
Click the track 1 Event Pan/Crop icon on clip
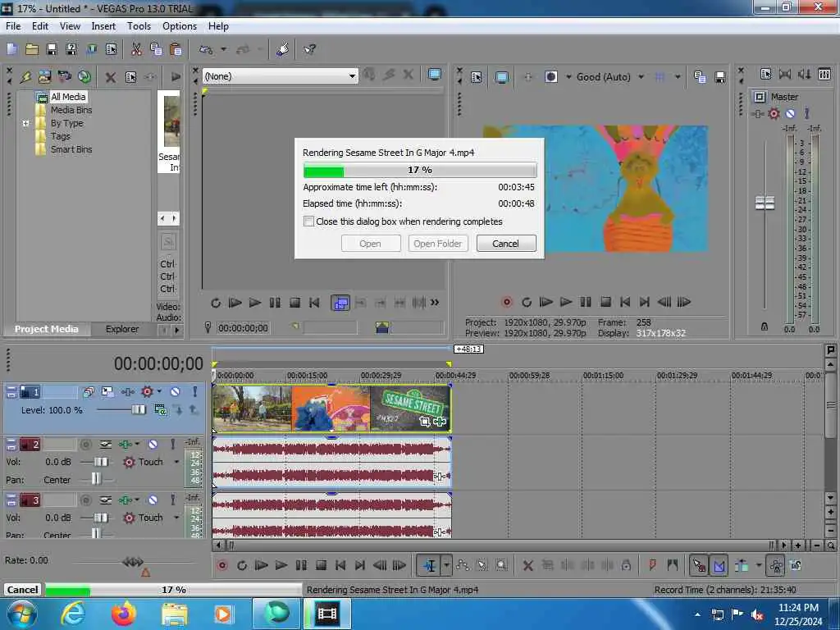pyautogui.click(x=424, y=422)
